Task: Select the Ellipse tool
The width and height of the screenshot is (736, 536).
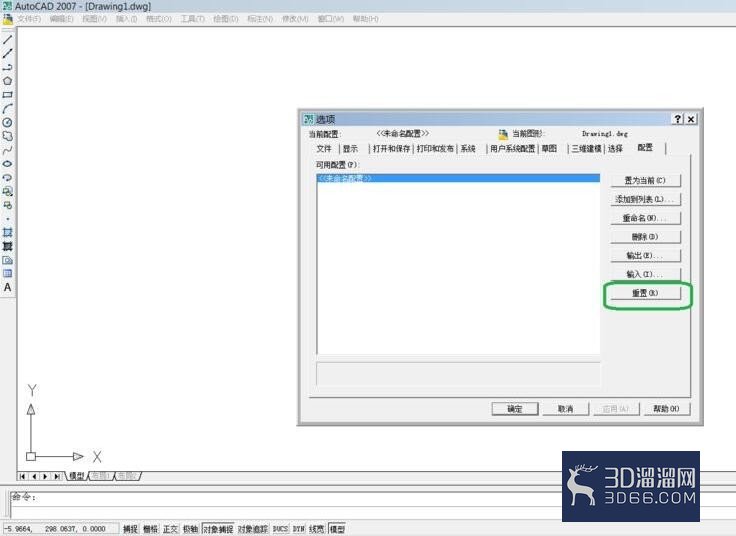Action: coord(8,164)
